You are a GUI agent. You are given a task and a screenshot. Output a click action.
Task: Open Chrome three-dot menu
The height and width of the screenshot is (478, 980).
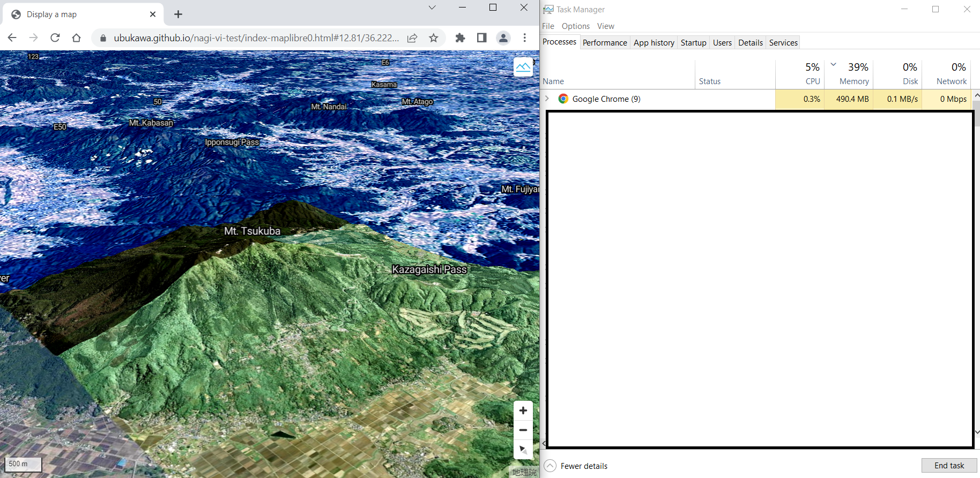[524, 38]
